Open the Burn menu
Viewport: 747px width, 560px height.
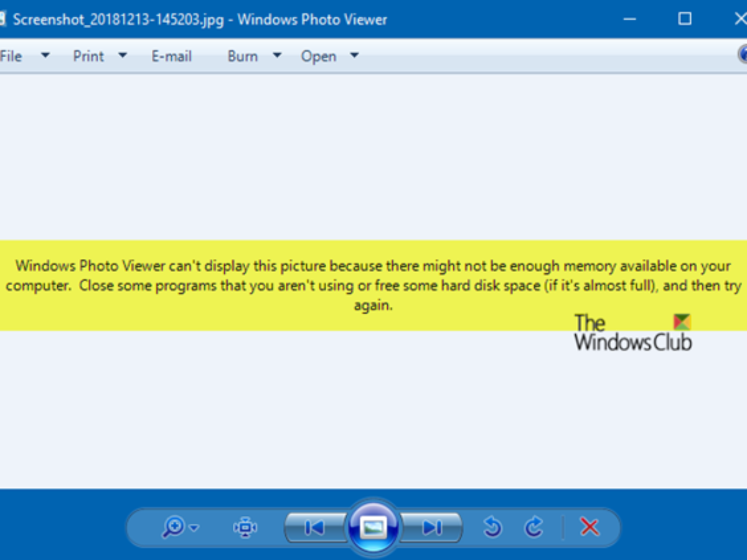(242, 56)
